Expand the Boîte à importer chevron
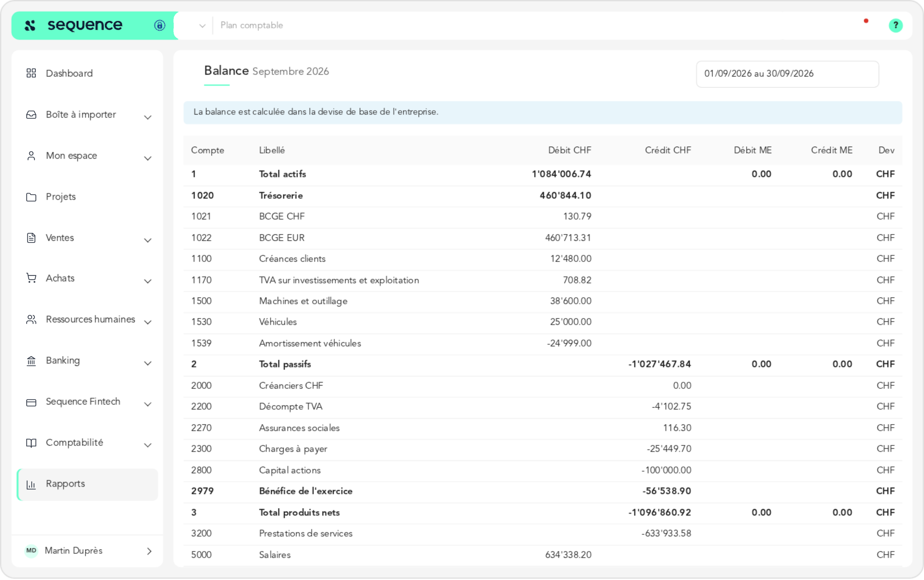924x580 pixels. [x=148, y=117]
